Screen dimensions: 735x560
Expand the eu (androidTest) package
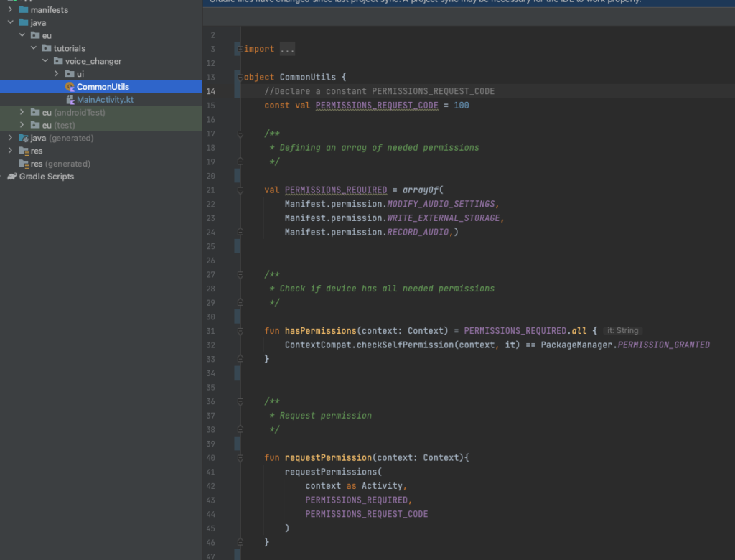(22, 113)
